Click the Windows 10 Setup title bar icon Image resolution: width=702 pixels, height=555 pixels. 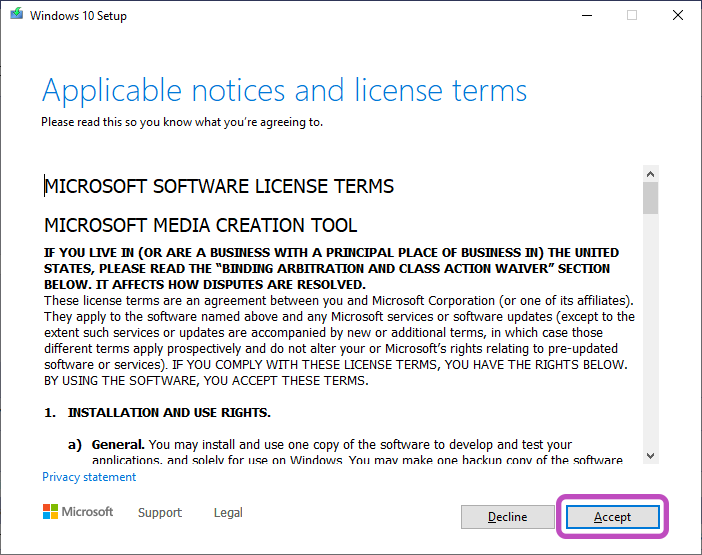pos(16,16)
